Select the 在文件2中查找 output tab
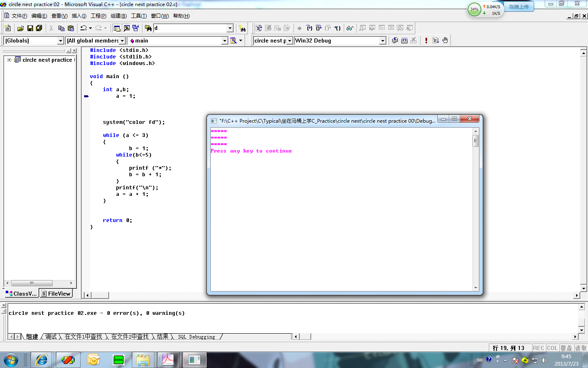The width and height of the screenshot is (588, 368). 130,337
